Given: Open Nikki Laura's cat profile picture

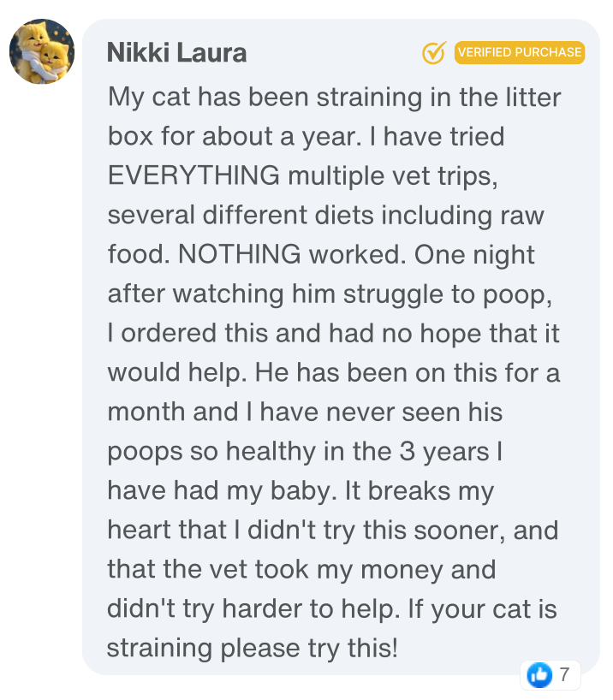Looking at the screenshot, I should click(42, 52).
